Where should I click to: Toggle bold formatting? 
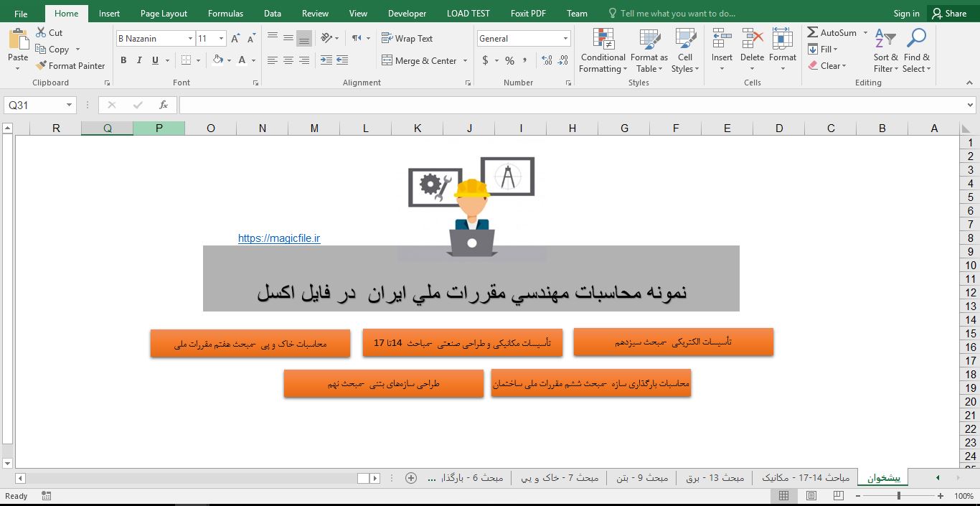(x=123, y=60)
